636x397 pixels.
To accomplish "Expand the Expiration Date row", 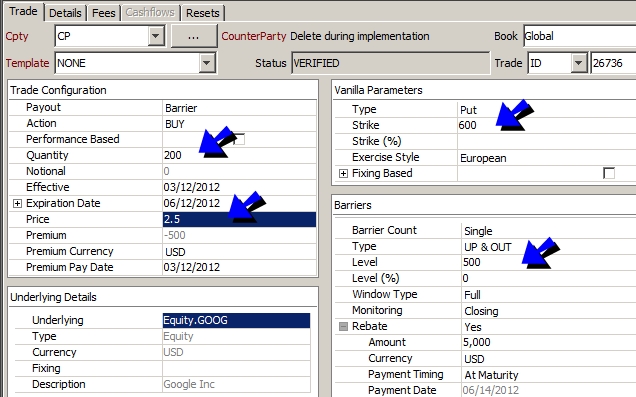I will (17, 203).
